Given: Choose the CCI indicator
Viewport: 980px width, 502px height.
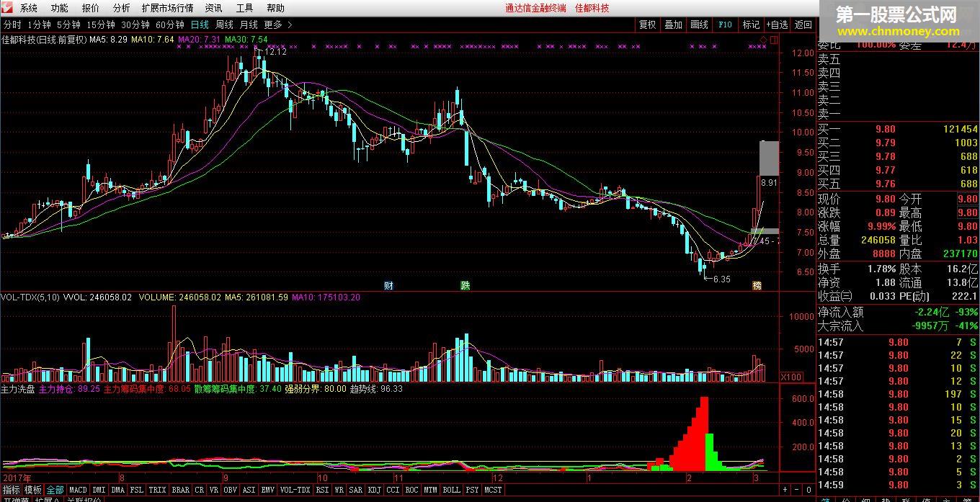Looking at the screenshot, I should point(393,490).
